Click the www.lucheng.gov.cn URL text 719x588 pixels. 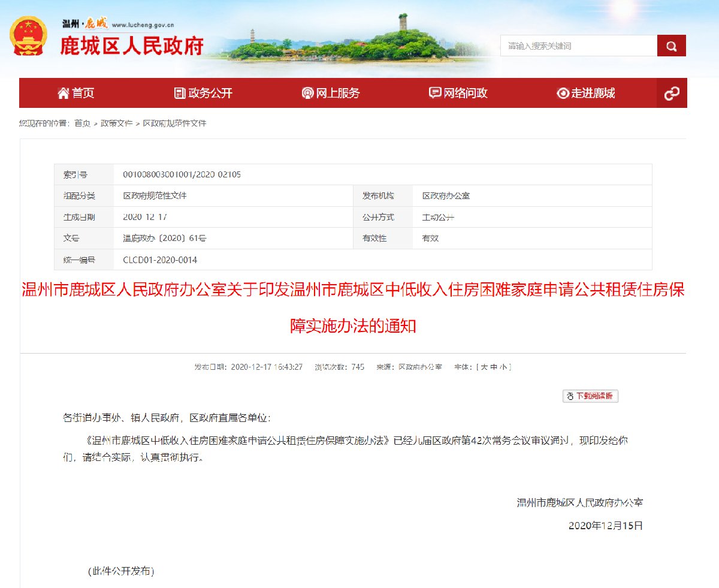[x=143, y=25]
